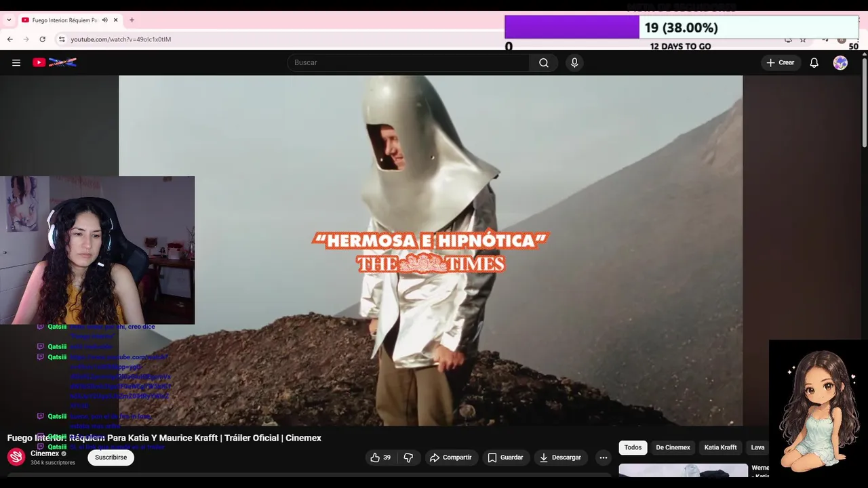Click the browser forward arrow
Image resolution: width=868 pixels, height=488 pixels.
click(26, 39)
